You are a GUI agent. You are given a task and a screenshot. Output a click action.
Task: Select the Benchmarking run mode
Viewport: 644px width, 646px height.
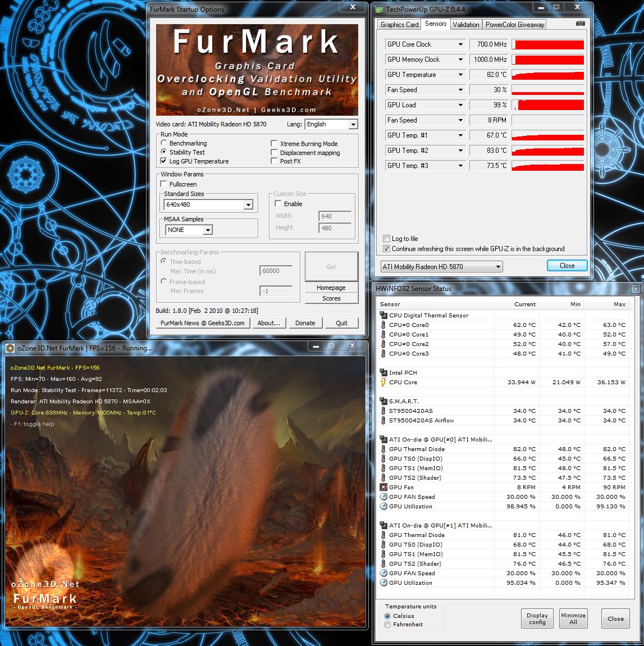pos(164,143)
